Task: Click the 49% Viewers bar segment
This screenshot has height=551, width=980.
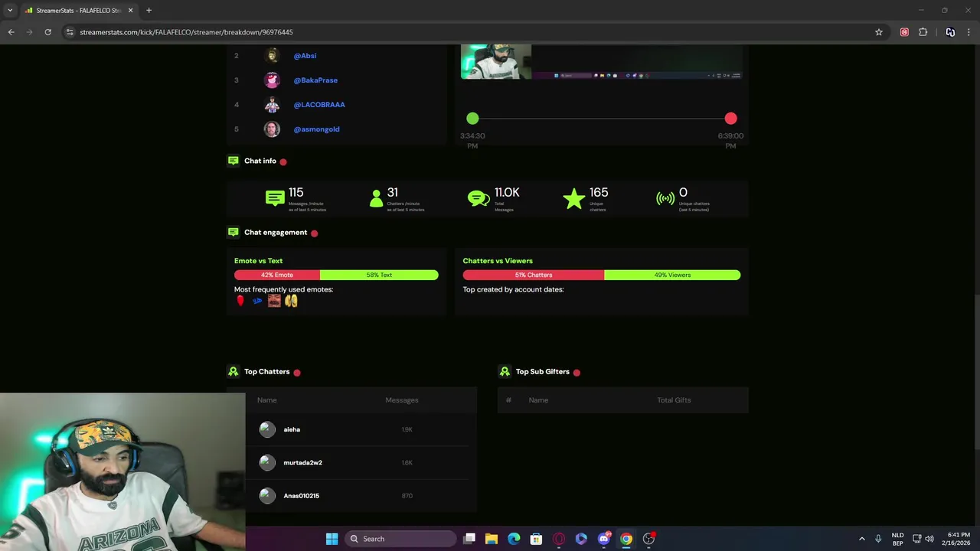Action: (x=672, y=275)
